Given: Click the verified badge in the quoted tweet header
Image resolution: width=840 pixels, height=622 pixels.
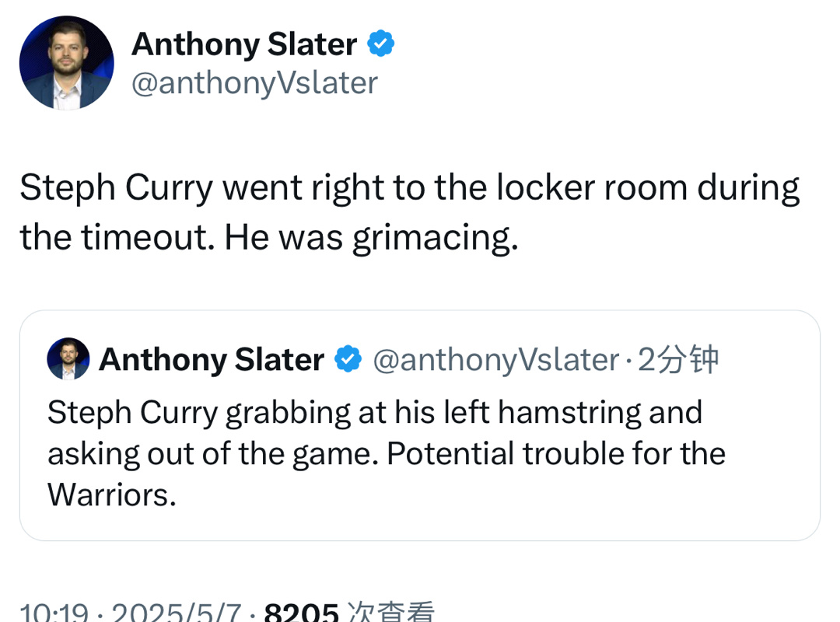Looking at the screenshot, I should [348, 359].
